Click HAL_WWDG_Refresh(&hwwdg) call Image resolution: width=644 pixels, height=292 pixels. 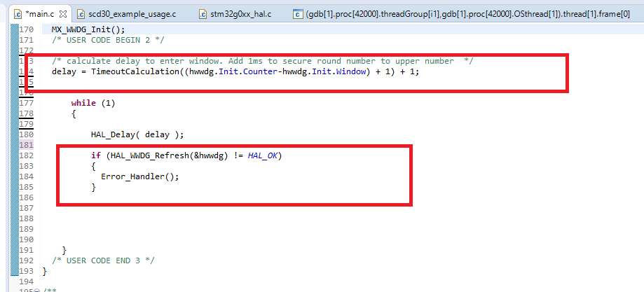169,155
